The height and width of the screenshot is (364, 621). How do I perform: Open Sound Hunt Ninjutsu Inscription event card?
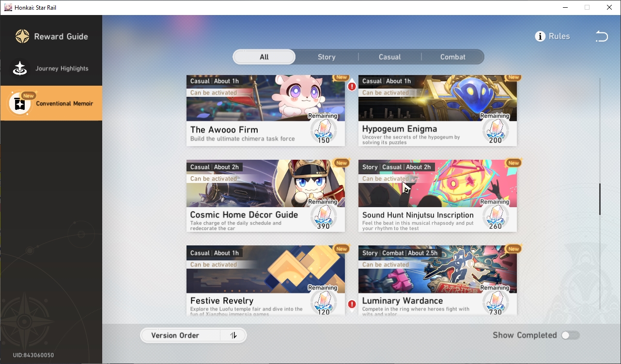437,196
